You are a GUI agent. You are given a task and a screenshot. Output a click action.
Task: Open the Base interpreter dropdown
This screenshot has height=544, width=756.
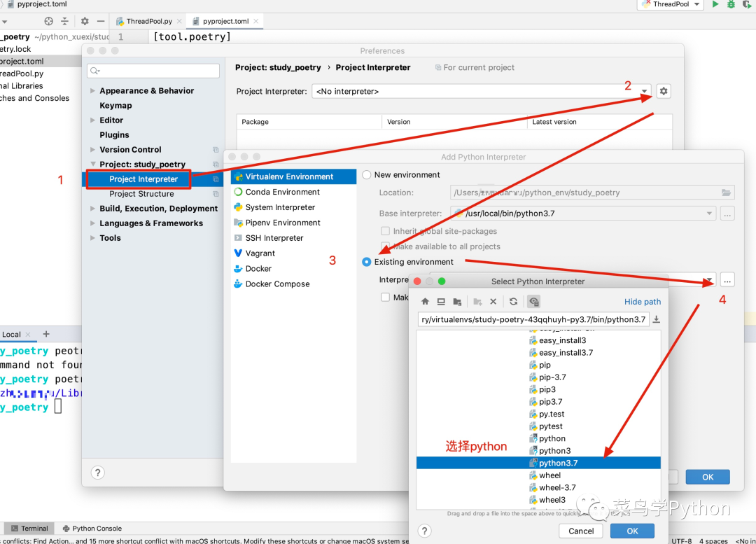709,213
